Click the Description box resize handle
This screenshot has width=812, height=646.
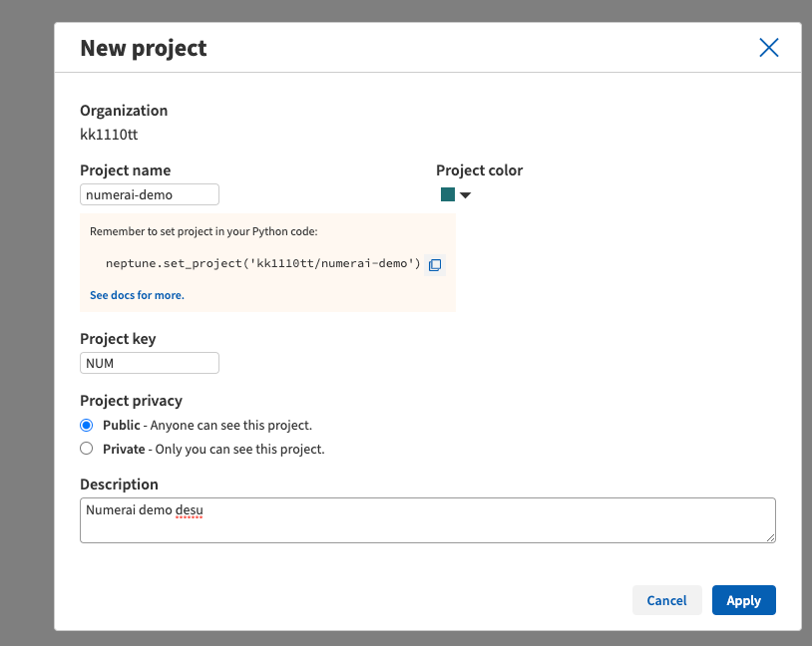[x=770, y=537]
